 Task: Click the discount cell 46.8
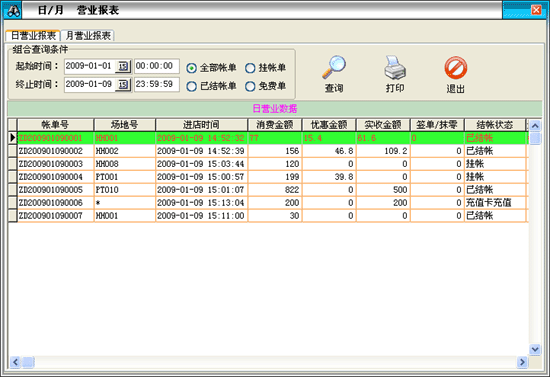pos(329,151)
